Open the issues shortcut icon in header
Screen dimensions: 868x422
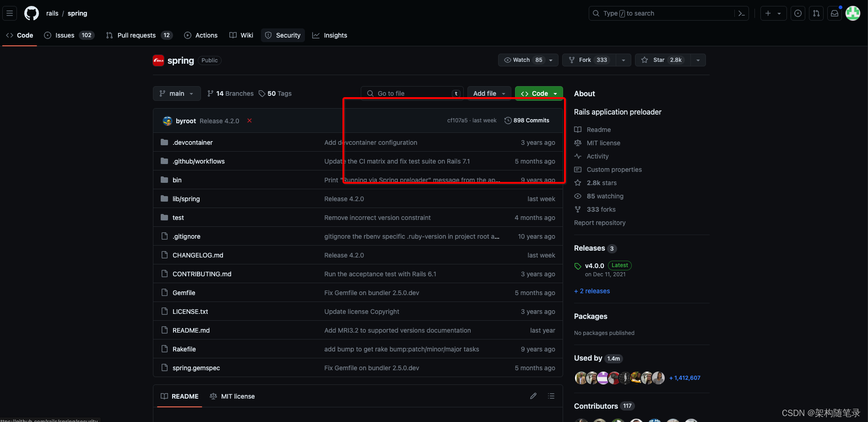click(798, 13)
